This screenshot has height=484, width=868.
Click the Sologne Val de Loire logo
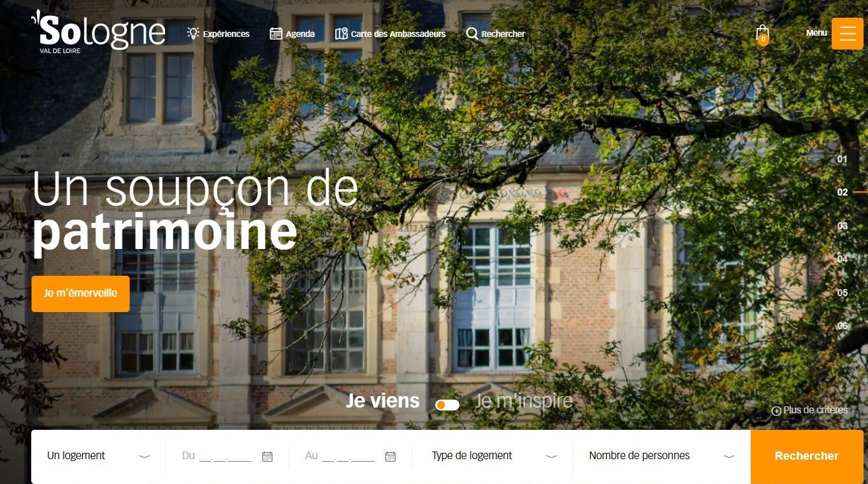pyautogui.click(x=98, y=32)
